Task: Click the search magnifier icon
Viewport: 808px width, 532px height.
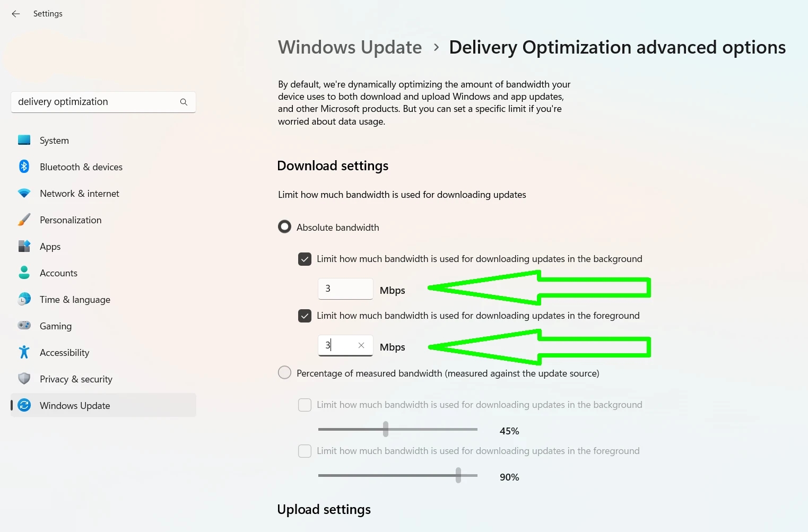Action: point(184,102)
